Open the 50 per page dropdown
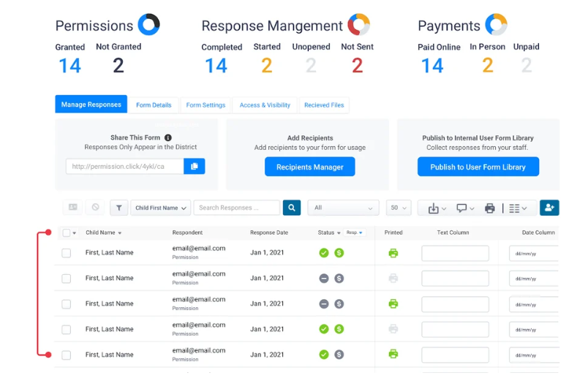This screenshot has height=381, width=588. 399,208
